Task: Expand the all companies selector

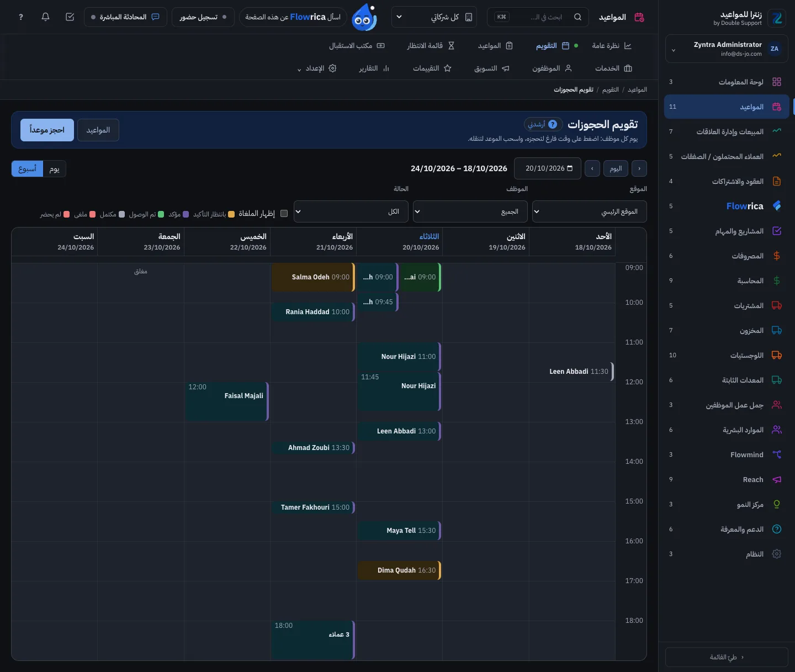Action: (435, 17)
